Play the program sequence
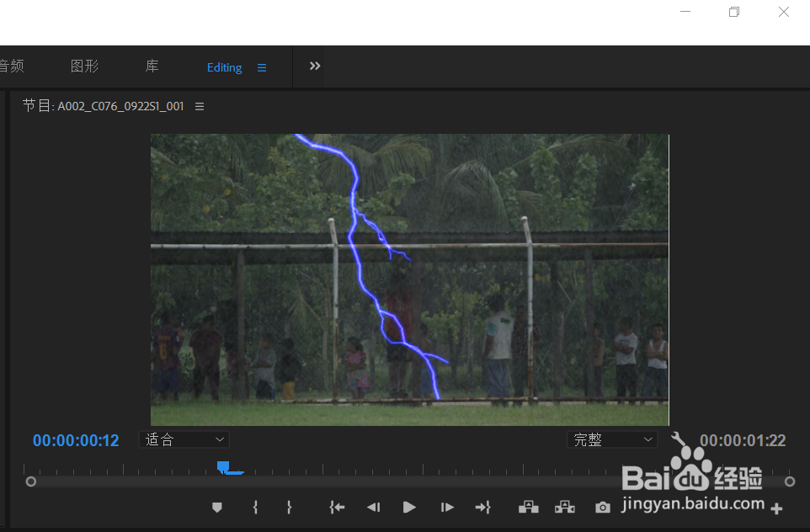810x532 pixels. [x=409, y=508]
